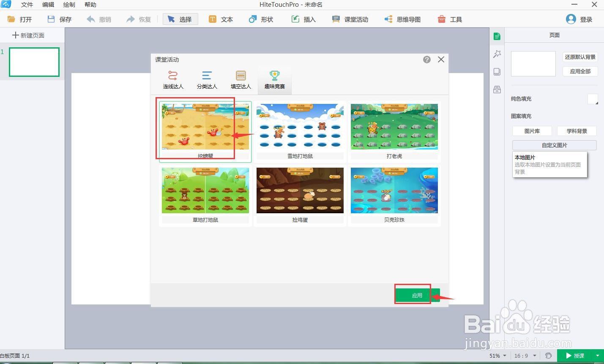The height and width of the screenshot is (364, 604).
Task: Start 授课 teaching mode
Action: tap(575, 356)
